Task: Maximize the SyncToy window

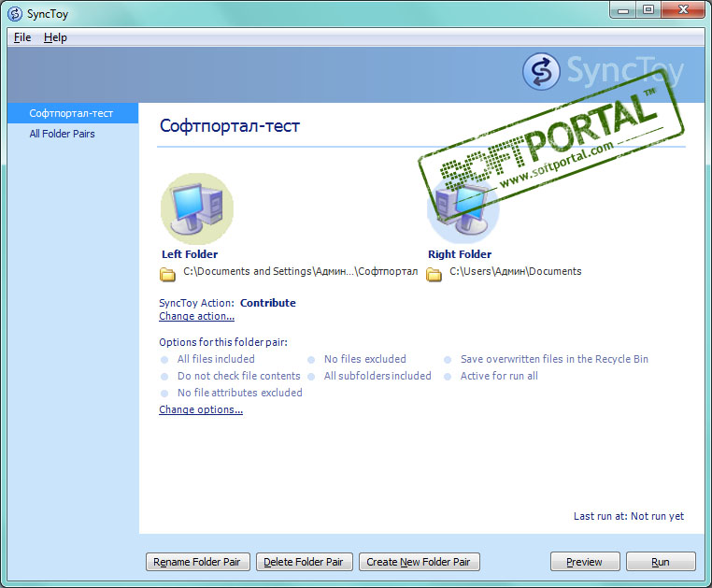Action: (x=648, y=10)
